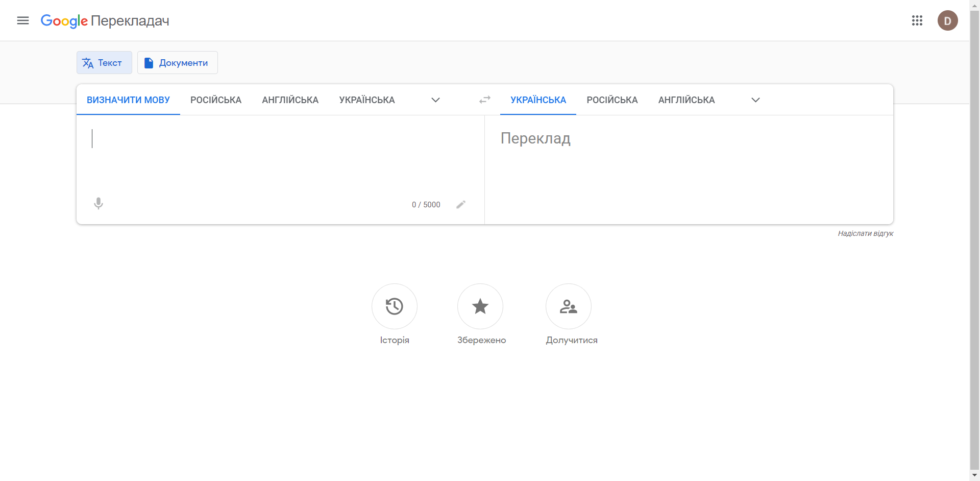Open translation history "Історія"
Screen dimensions: 980x481
394,306
